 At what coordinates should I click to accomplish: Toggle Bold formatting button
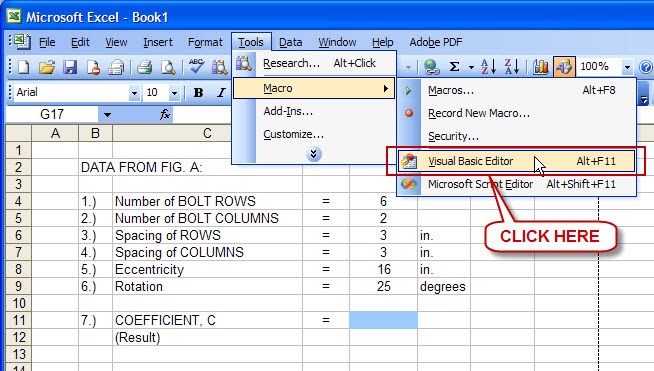[199, 93]
